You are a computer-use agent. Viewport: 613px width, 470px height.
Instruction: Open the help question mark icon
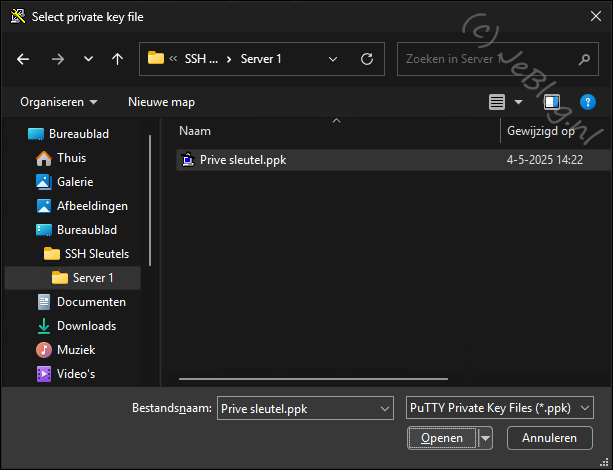(x=587, y=102)
